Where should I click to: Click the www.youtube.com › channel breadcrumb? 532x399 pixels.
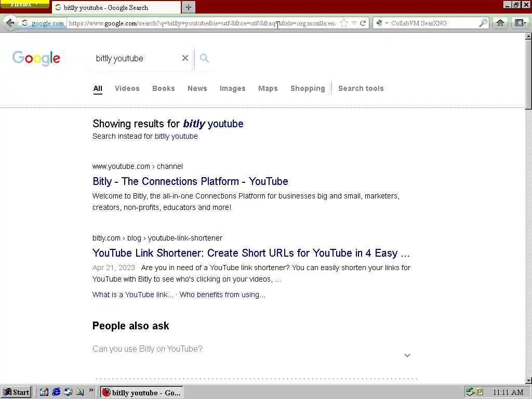pos(137,167)
